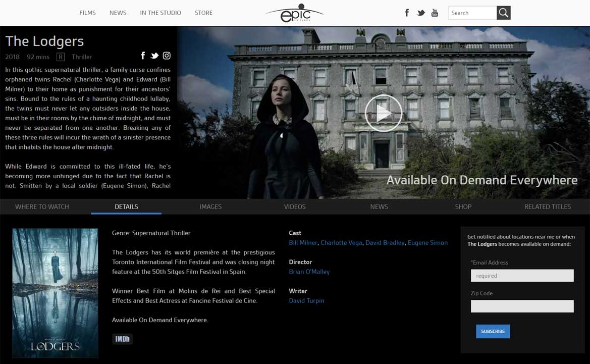Open writer David Turpin link
The height and width of the screenshot is (364, 590).
click(307, 301)
